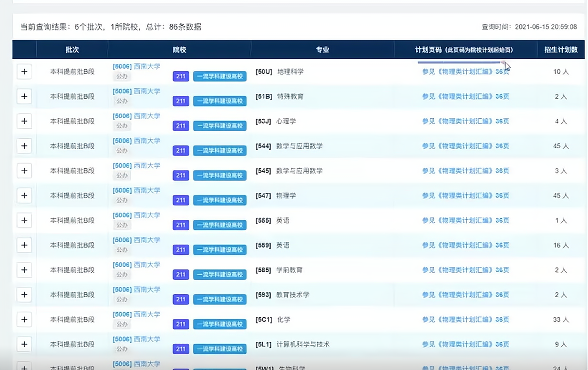Open 西南大学 link in 学前教育 row
Image resolution: width=588 pixels, height=370 pixels.
click(136, 265)
